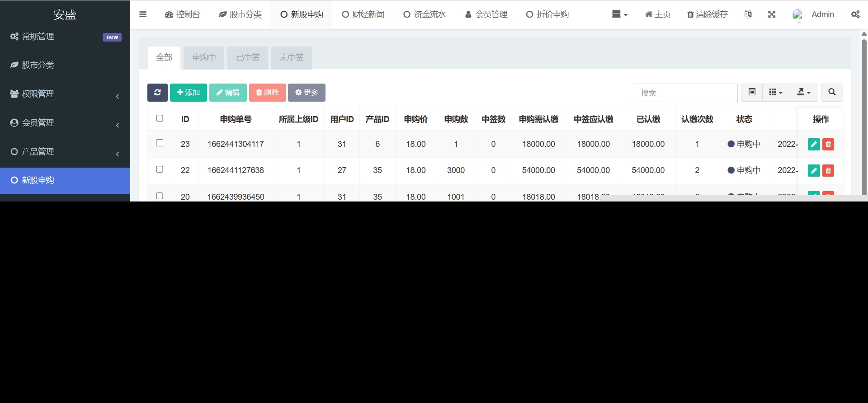The image size is (868, 403).
Task: Click order number 1662441127638
Action: (236, 170)
